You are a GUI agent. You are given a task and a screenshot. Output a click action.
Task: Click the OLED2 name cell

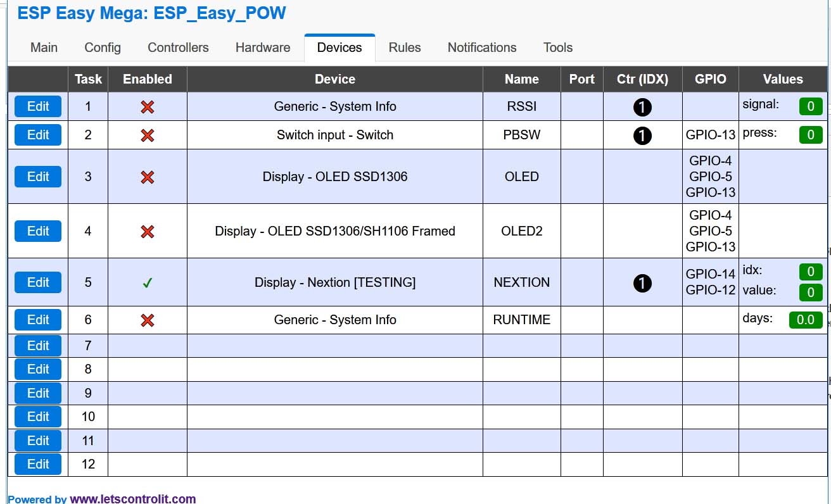[522, 231]
